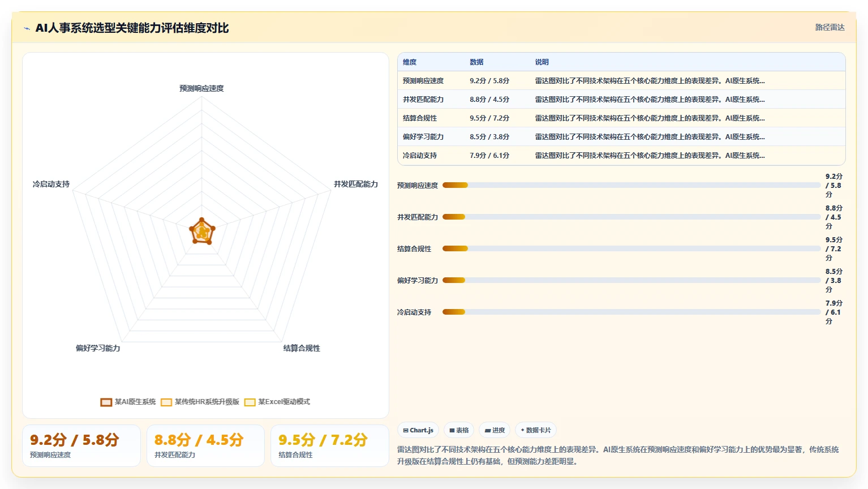Click the 偏好学习能力 progress bar
The width and height of the screenshot is (868, 489).
click(x=631, y=280)
